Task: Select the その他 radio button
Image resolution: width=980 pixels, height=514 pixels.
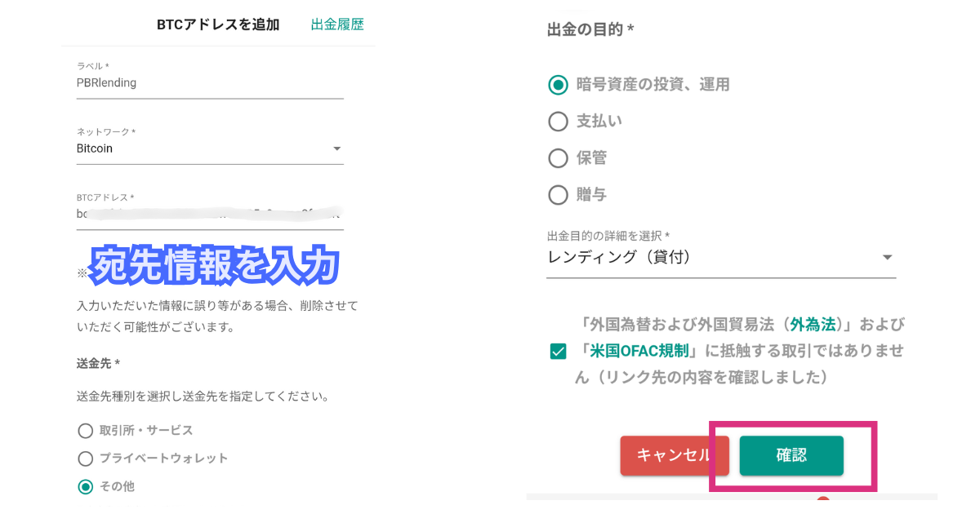Action: click(x=85, y=487)
